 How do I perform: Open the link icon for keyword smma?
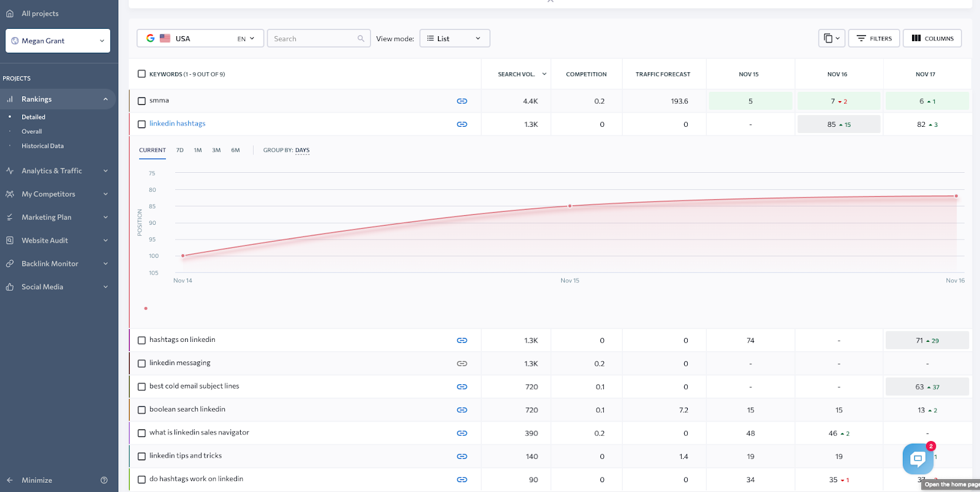[x=462, y=101]
